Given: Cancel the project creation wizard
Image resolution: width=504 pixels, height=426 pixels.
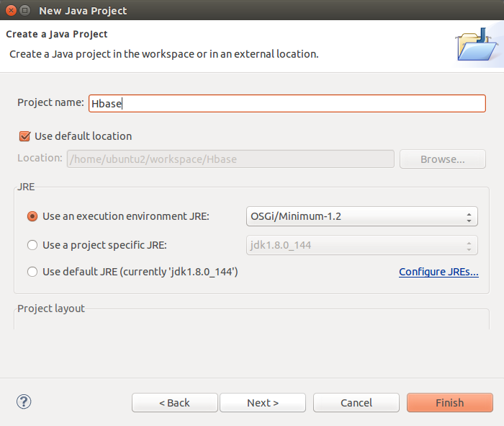Looking at the screenshot, I should click(x=356, y=403).
